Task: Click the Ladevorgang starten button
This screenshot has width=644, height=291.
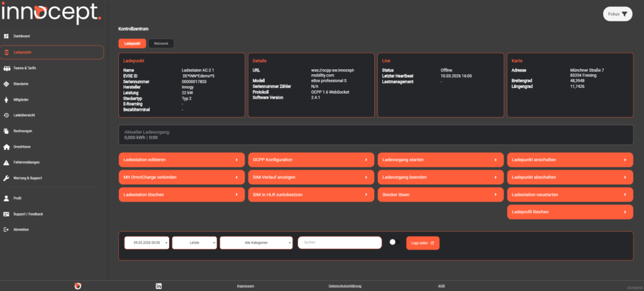Action: [439, 160]
